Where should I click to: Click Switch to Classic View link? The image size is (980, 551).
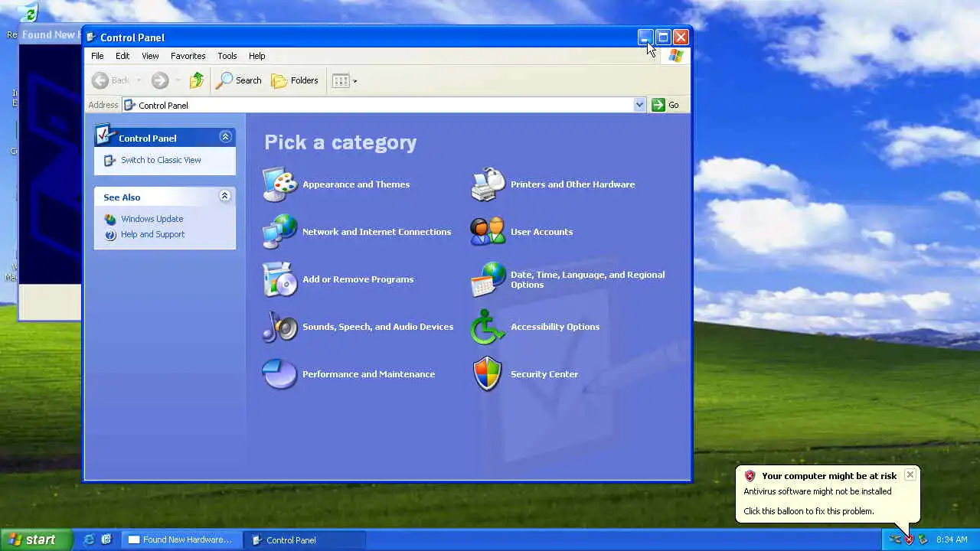pyautogui.click(x=161, y=160)
